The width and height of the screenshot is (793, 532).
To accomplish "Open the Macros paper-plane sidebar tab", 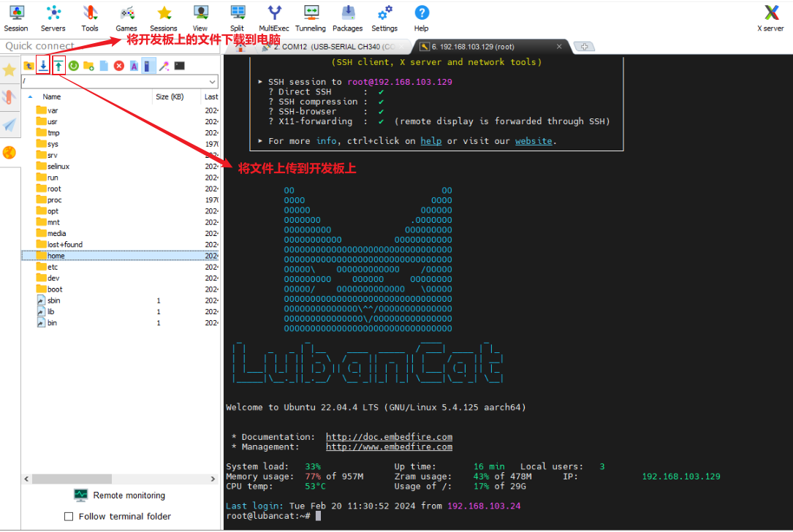I will tap(10, 124).
